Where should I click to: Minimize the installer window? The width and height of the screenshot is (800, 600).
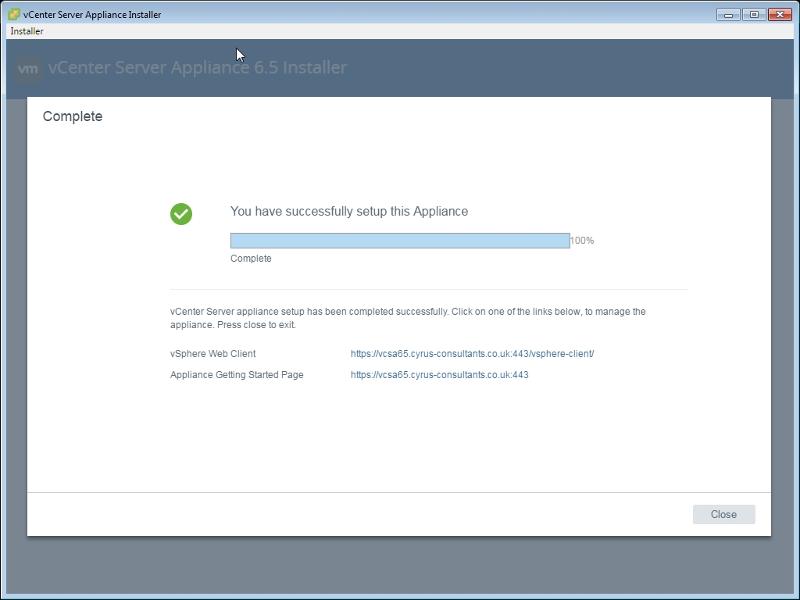click(728, 14)
